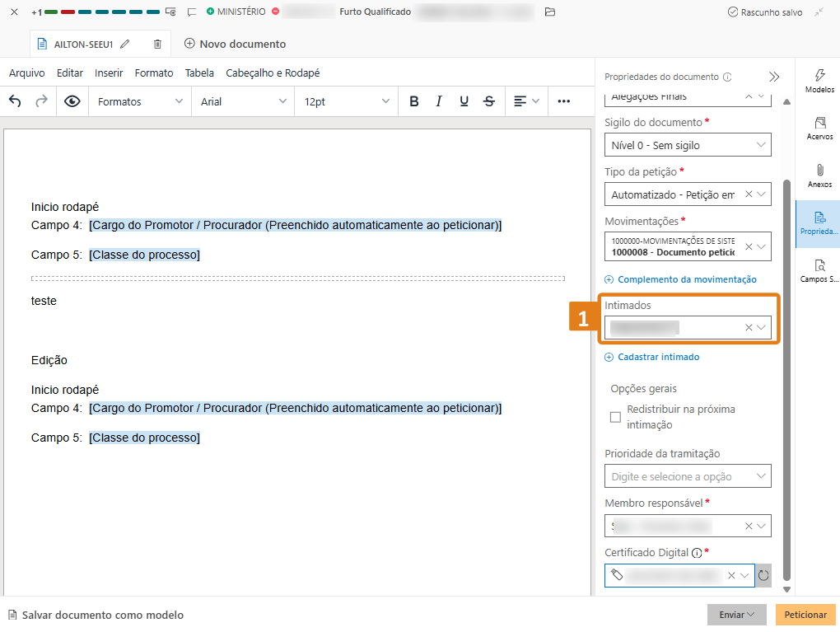Enable Redistribuir na próxima intimação checkbox
Image resolution: width=840 pixels, height=632 pixels.
click(615, 417)
